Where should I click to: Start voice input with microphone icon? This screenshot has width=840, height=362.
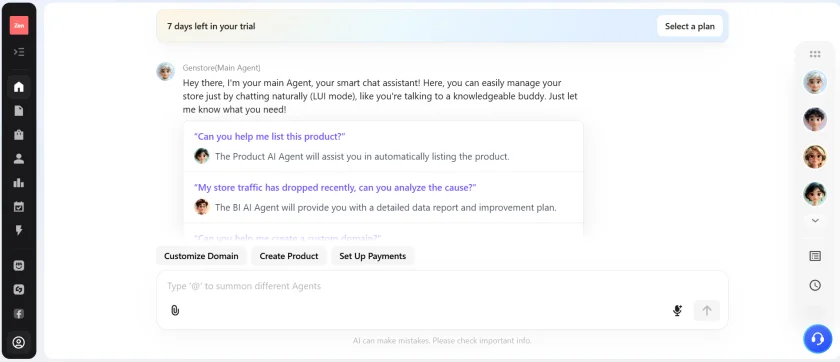tap(677, 311)
